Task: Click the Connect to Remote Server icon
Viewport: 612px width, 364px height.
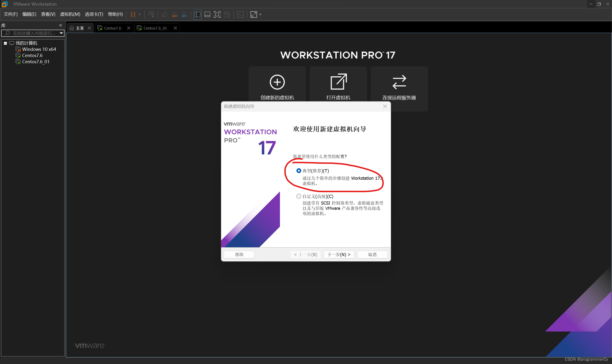Action: [x=399, y=82]
